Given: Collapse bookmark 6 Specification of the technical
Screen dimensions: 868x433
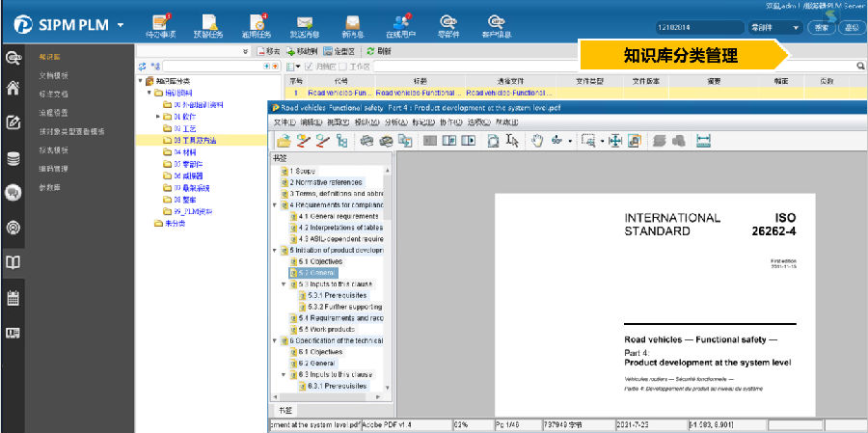Looking at the screenshot, I should pyautogui.click(x=275, y=340).
